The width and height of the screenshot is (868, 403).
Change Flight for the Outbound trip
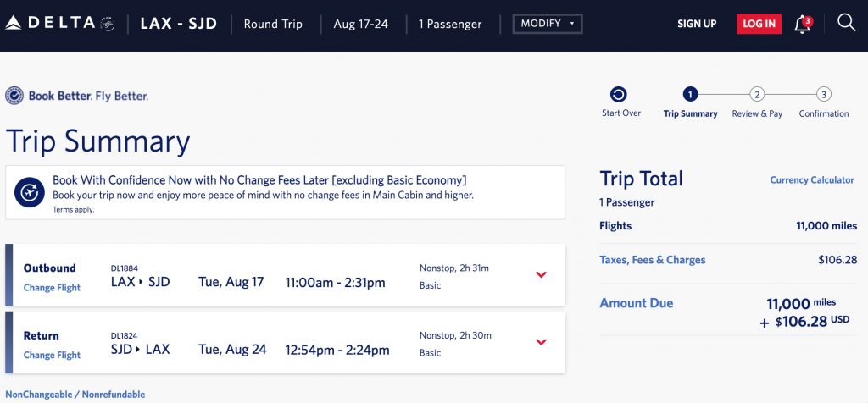coord(52,288)
